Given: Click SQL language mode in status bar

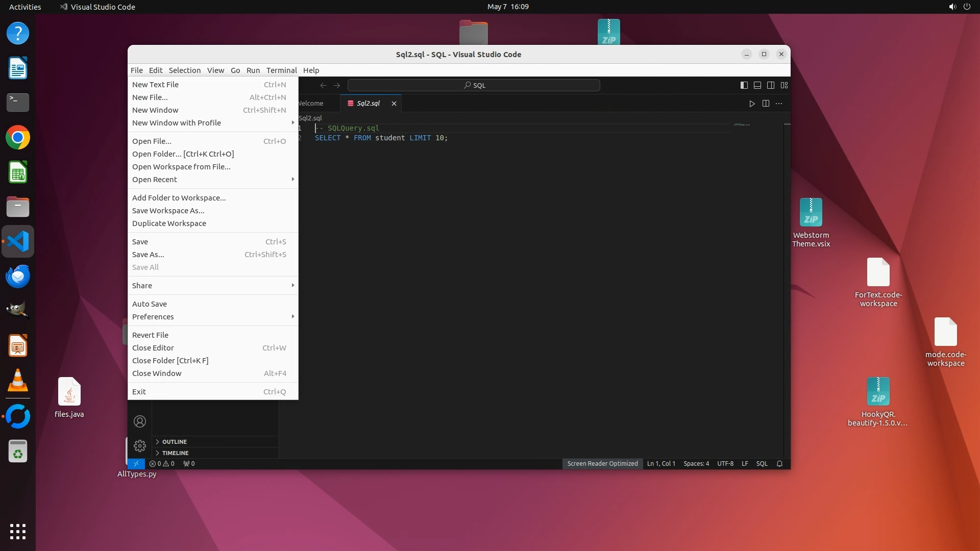Looking at the screenshot, I should 762,464.
